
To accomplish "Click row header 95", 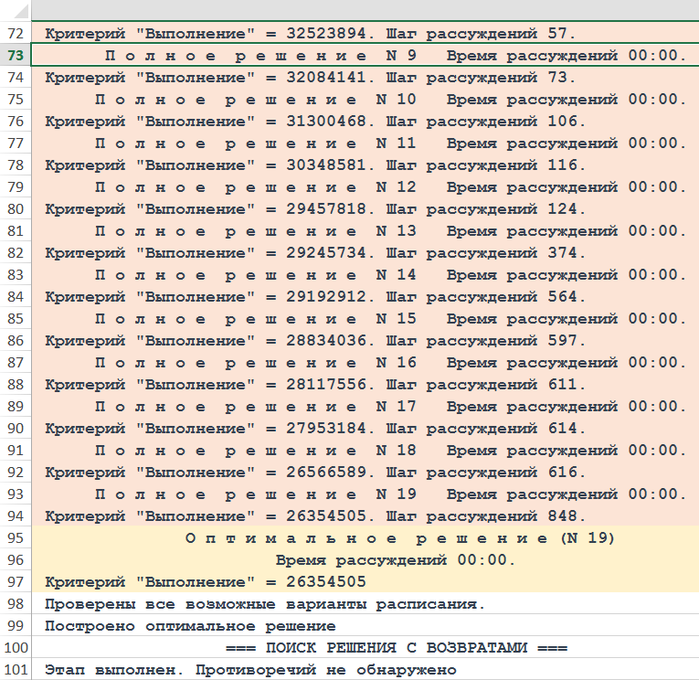I will point(16,538).
